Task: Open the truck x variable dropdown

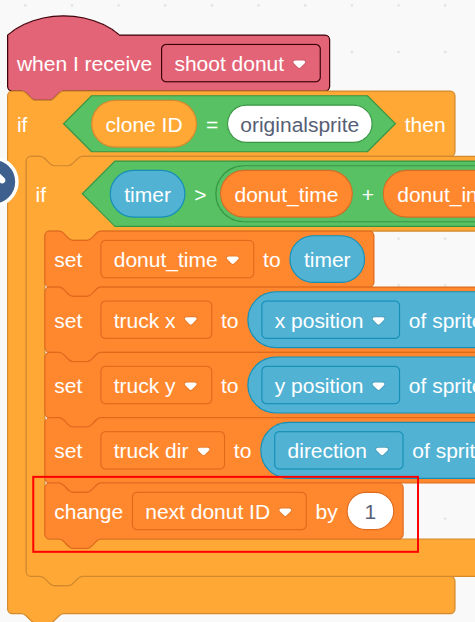Action: (x=156, y=321)
